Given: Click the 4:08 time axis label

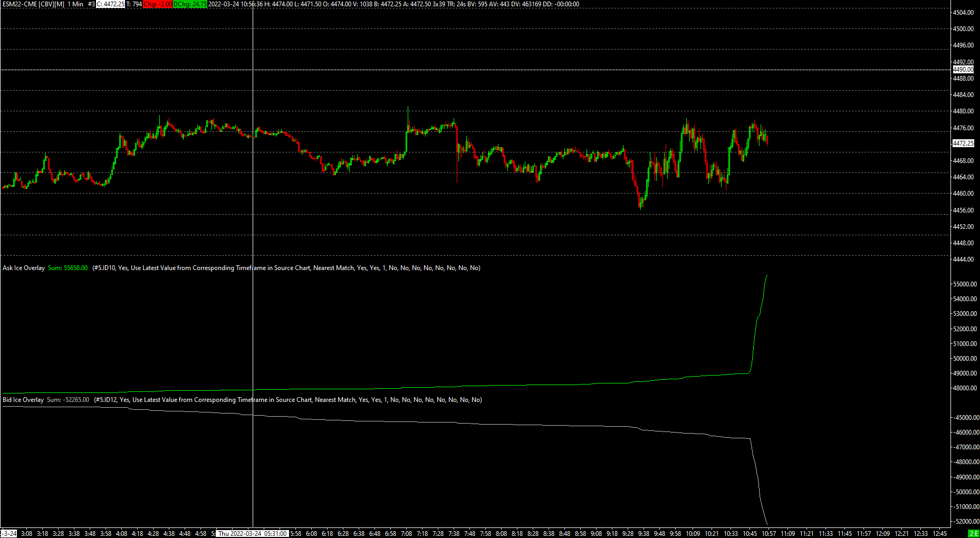Looking at the screenshot, I should (121, 534).
